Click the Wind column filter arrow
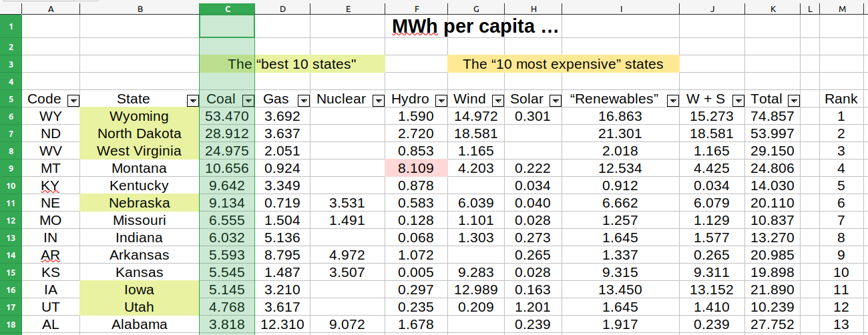 (499, 100)
